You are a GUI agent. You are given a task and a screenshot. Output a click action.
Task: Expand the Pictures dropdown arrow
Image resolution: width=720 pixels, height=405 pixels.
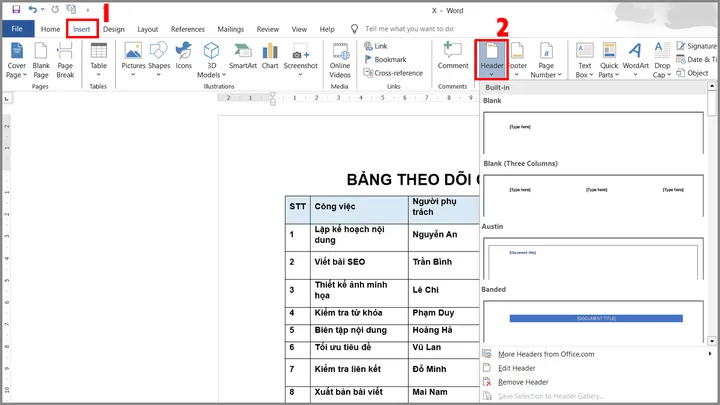(133, 75)
